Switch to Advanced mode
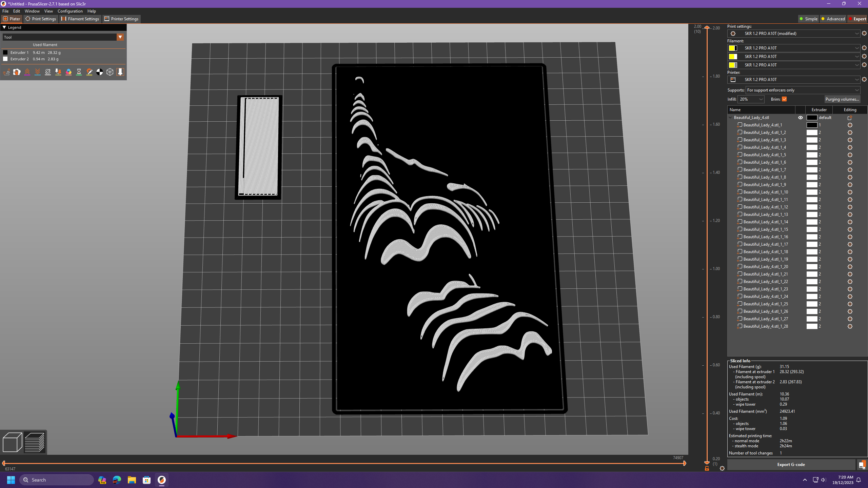Viewport: 868px width, 488px height. click(x=832, y=19)
